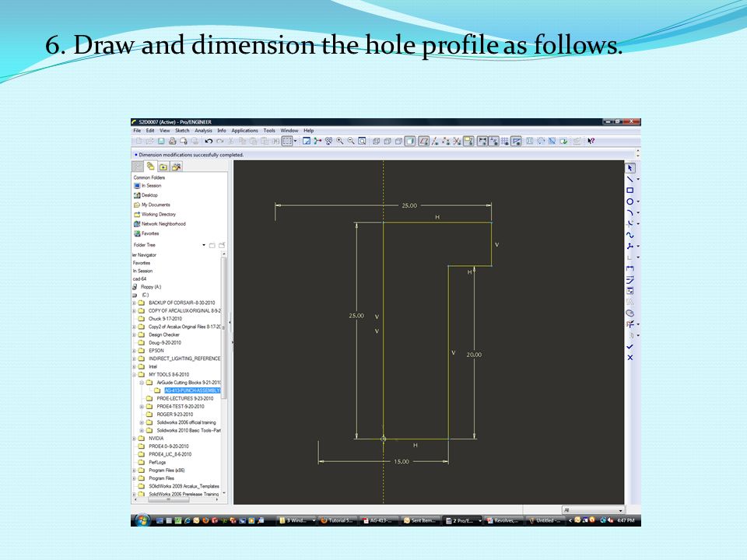The width and height of the screenshot is (747, 560).
Task: Click the Save icon in top toolbar
Action: [x=161, y=141]
